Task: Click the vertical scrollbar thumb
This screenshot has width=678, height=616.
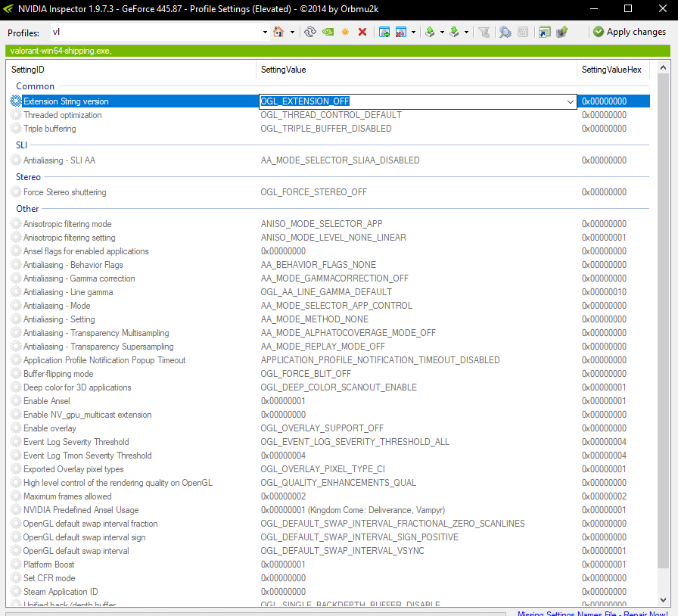Action: click(x=663, y=321)
